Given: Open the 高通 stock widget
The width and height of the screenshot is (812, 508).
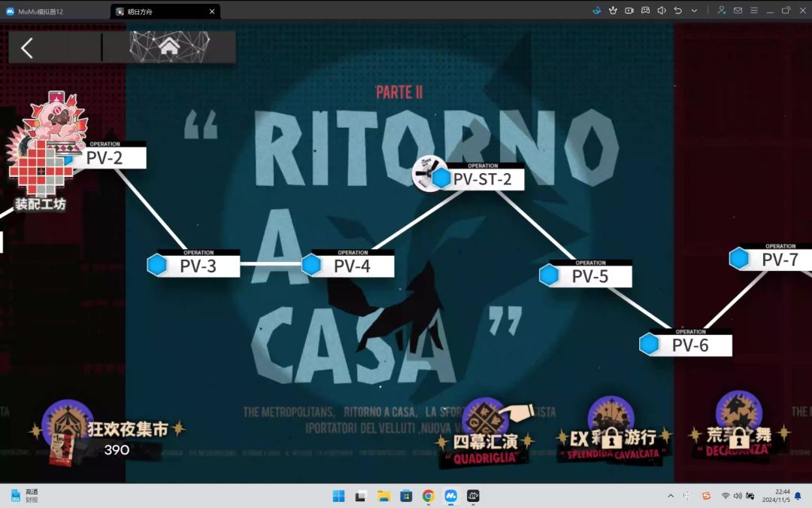Looking at the screenshot, I should coord(25,495).
